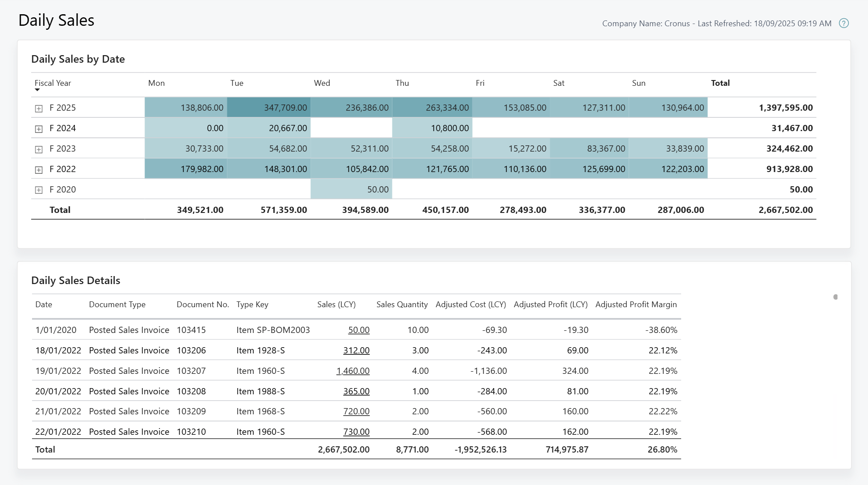Sort by the Total column header
This screenshot has width=868, height=485.
(720, 83)
